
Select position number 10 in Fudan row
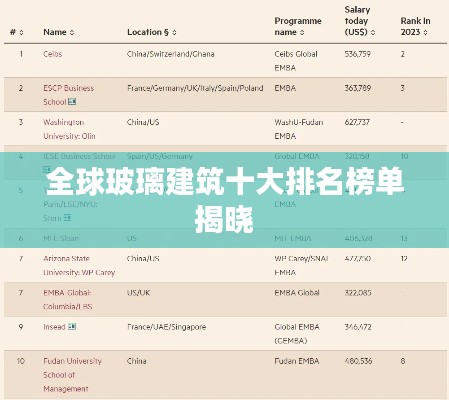click(21, 361)
